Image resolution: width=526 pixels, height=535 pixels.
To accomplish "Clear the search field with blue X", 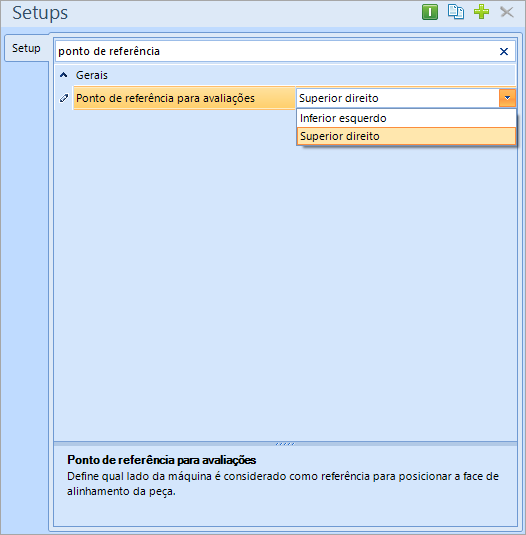I will pos(503,52).
